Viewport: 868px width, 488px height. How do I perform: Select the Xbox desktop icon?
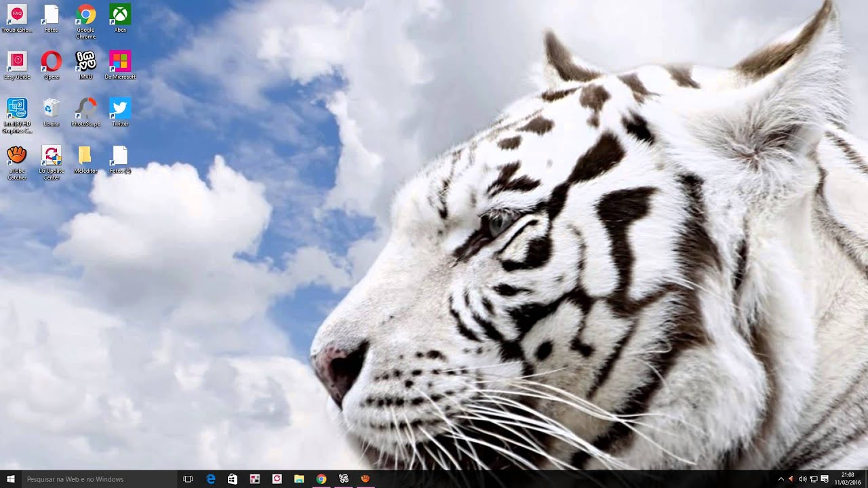pos(120,18)
